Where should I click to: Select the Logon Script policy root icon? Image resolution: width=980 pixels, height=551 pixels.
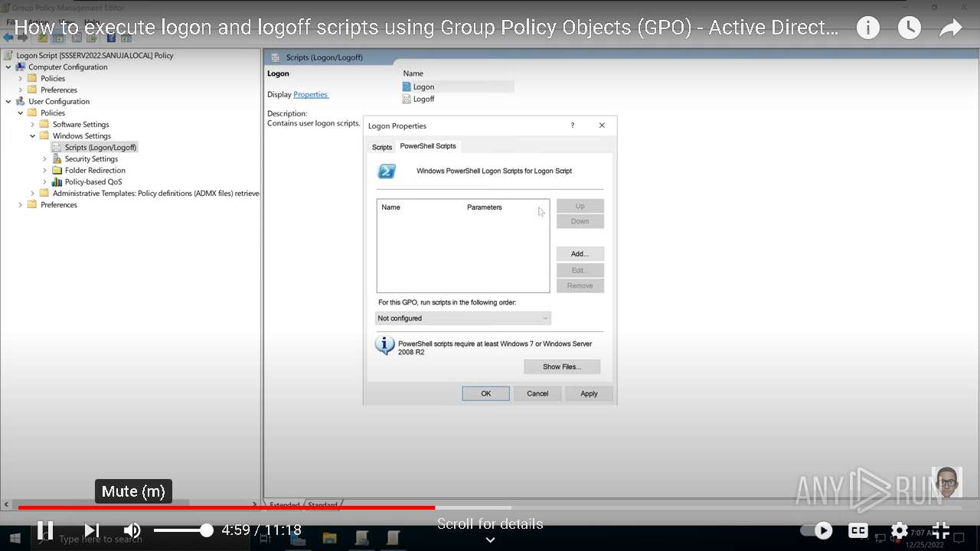8,55
